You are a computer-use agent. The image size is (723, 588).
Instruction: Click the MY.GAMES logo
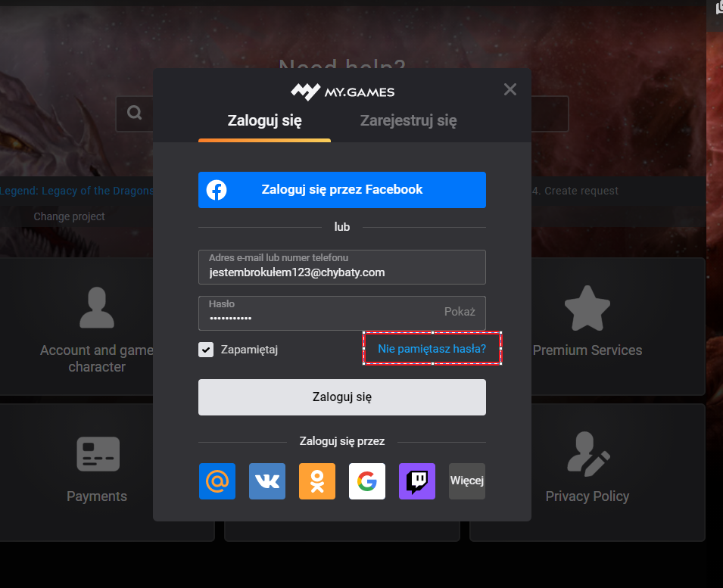point(342,92)
